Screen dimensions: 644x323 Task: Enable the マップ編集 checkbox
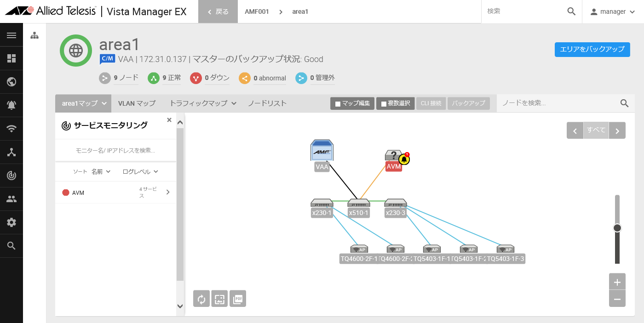pyautogui.click(x=338, y=104)
